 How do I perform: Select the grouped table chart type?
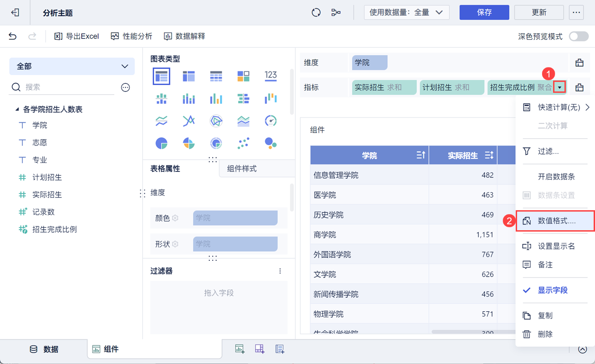tap(162, 76)
